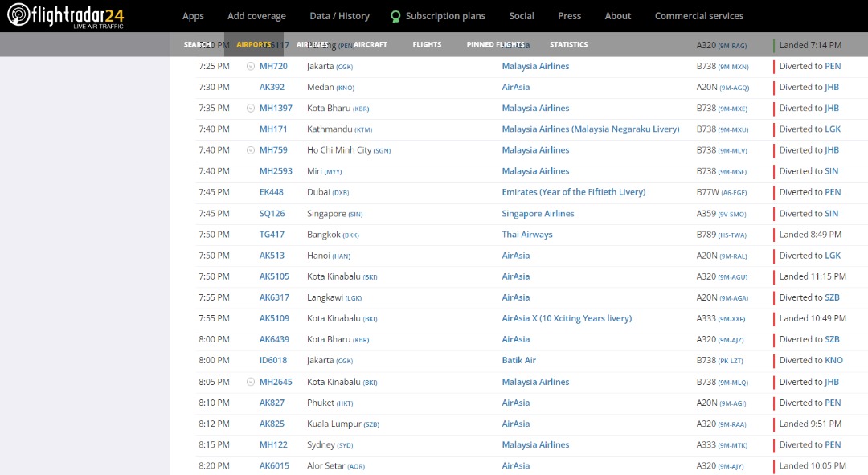Open the Apps menu

193,16
